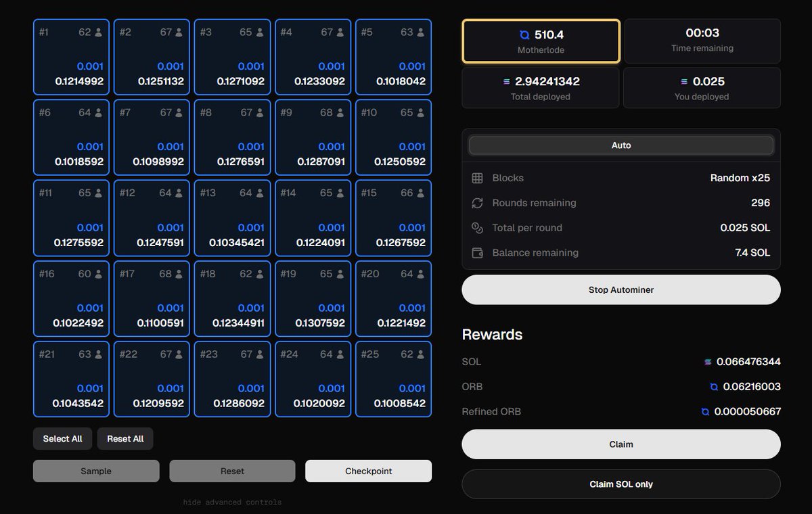Click the person icon on block #24
Screen dimensions: 812x514
pos(340,354)
